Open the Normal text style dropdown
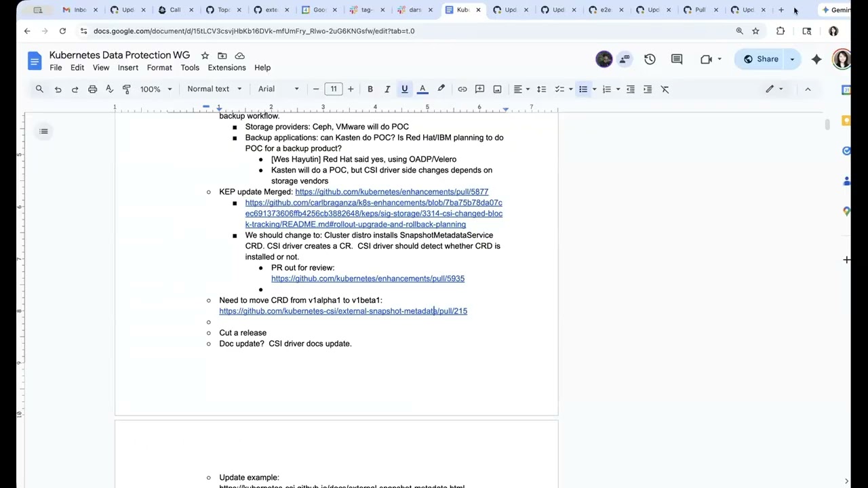This screenshot has width=868, height=488. [214, 89]
